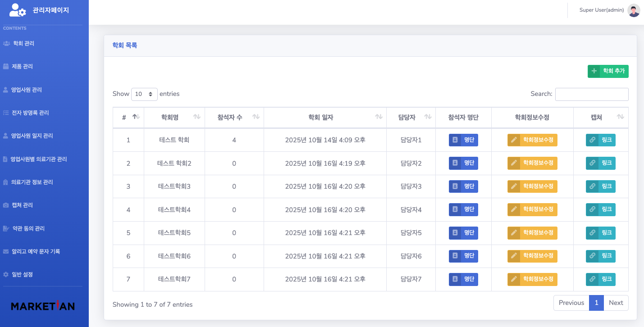Screen dimensions: 644x327
Task: Click 학회정보수정 pencil button for 테스트 학회2
Action: coord(532,163)
